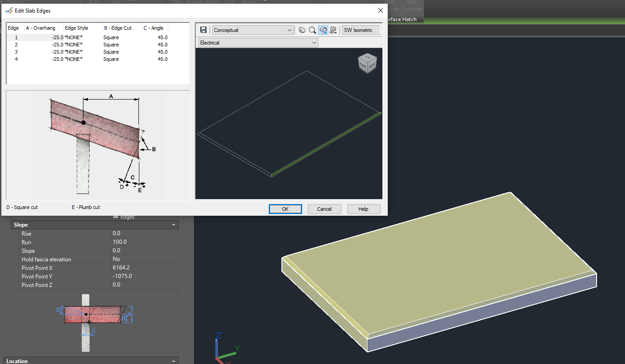Open the Electrical display configuration dropdown
Image resolution: width=625 pixels, height=364 pixels.
coord(314,42)
